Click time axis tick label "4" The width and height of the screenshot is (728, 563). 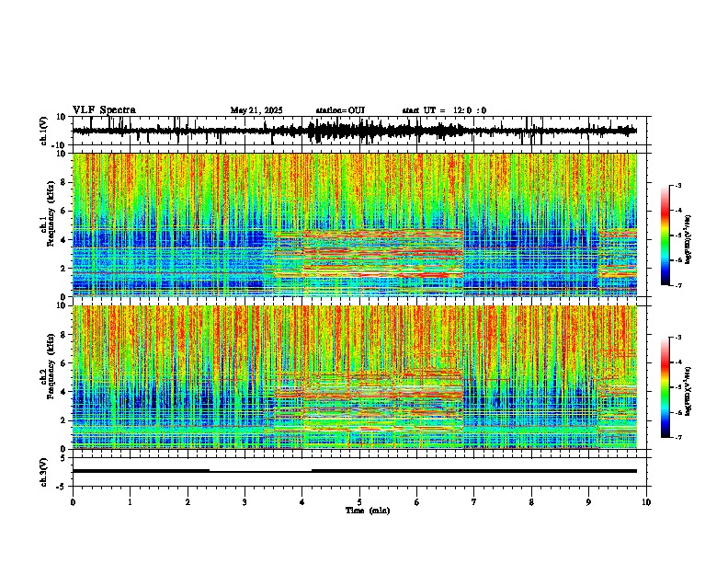[x=302, y=502]
